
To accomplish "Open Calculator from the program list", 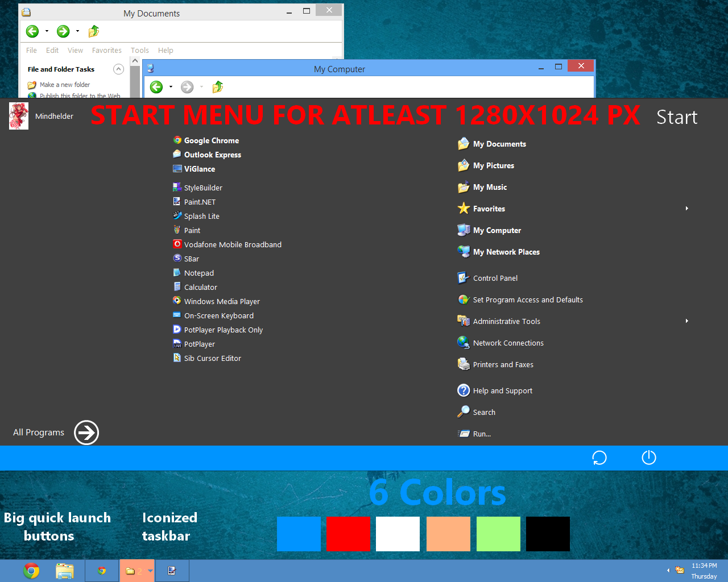I will 195,287.
